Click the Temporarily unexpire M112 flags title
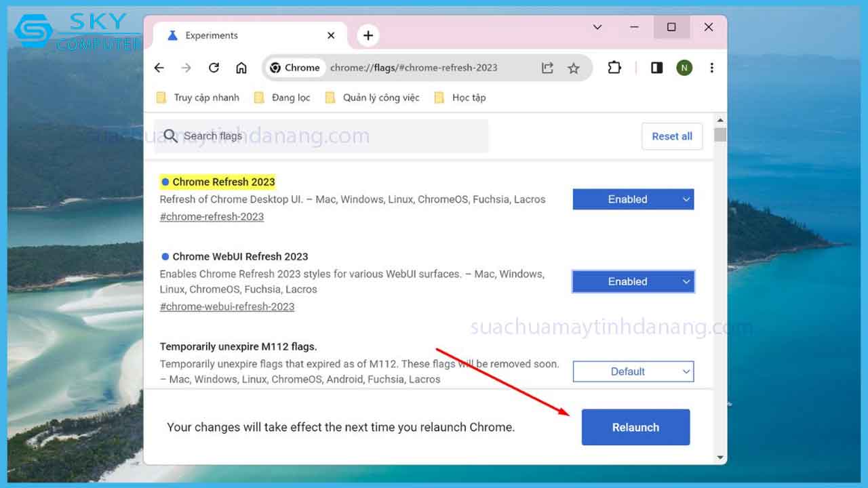 coord(239,346)
